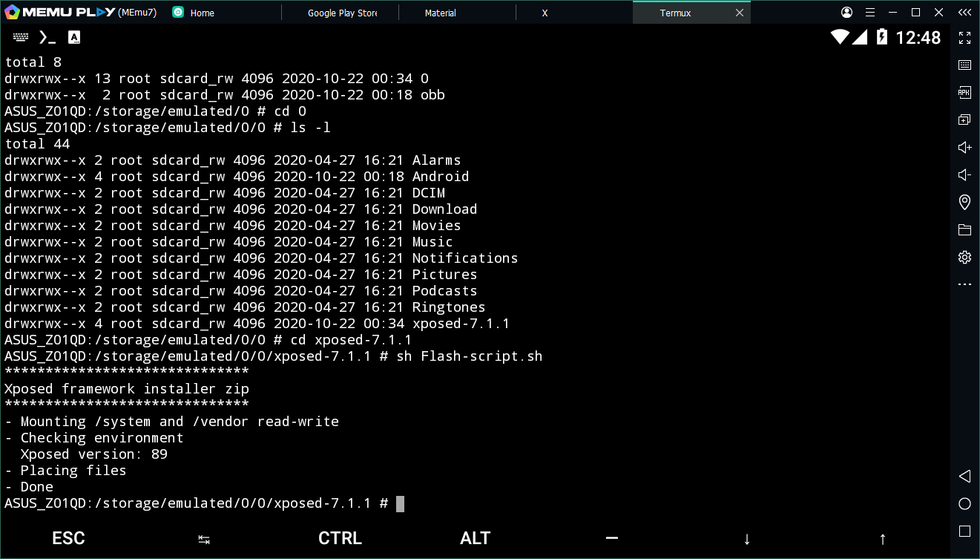Tap the dash extra key
Screen dimensions: 980x559
click(611, 538)
